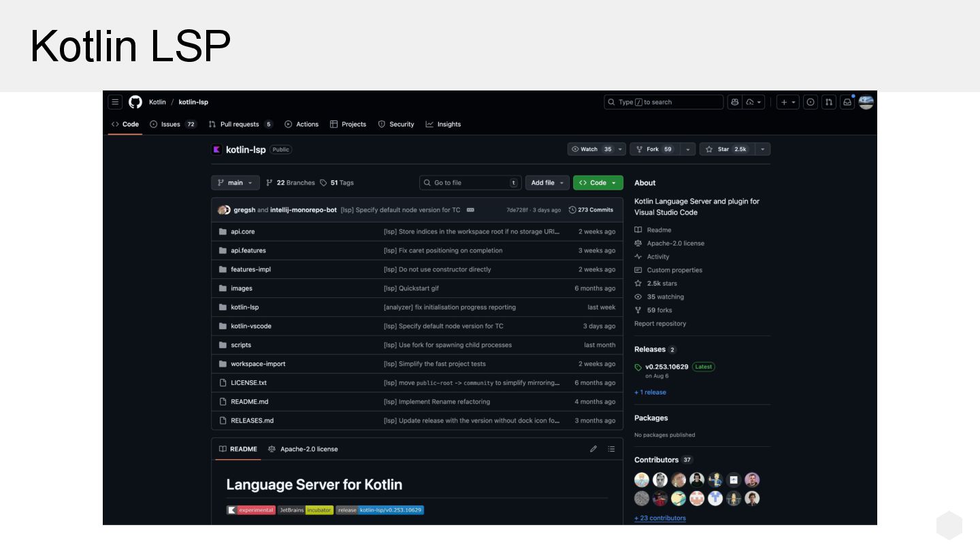View the 273 Commits history

591,210
